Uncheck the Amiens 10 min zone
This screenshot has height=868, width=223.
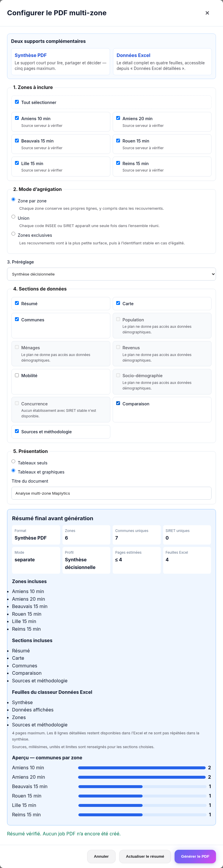(17, 118)
